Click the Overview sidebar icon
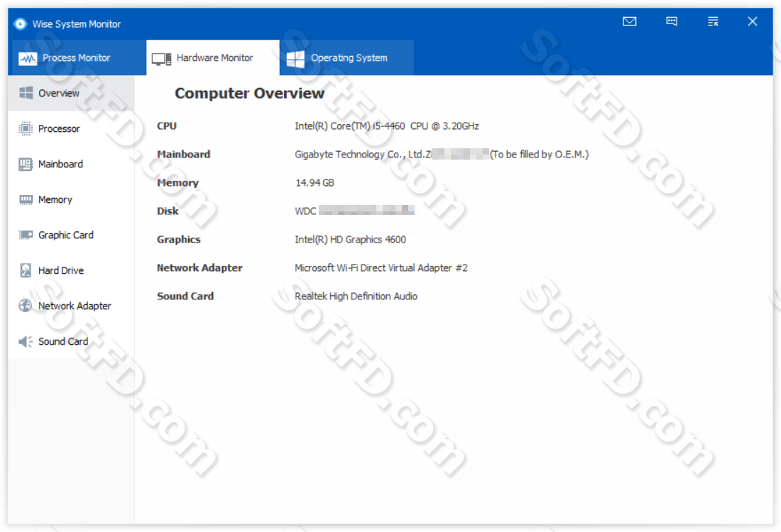Image resolution: width=781 pixels, height=532 pixels. coord(26,93)
